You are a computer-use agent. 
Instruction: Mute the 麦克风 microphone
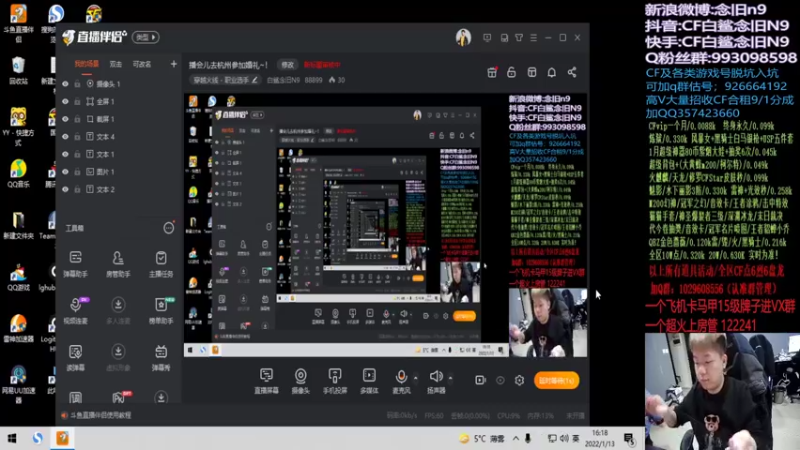coord(402,381)
